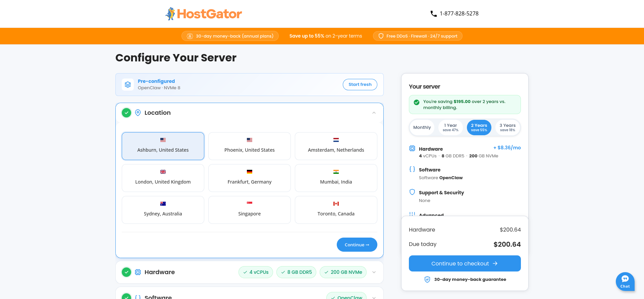Viewport: 644px width, 299px height.
Task: Click the Singapore flag icon
Action: 250,203
